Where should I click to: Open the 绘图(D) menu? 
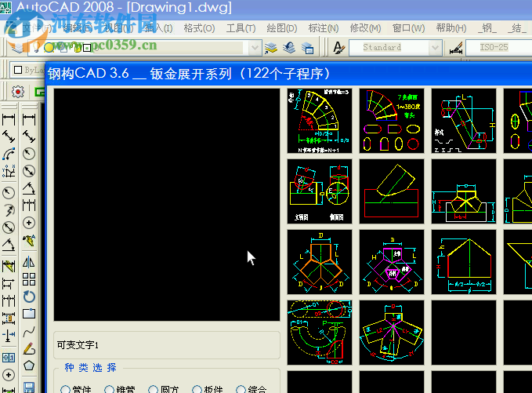[282, 28]
